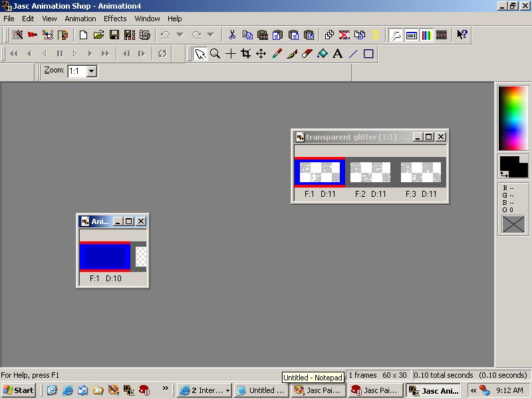This screenshot has height=399, width=532.
Task: Select the Paint Brush tool
Action: tap(292, 54)
